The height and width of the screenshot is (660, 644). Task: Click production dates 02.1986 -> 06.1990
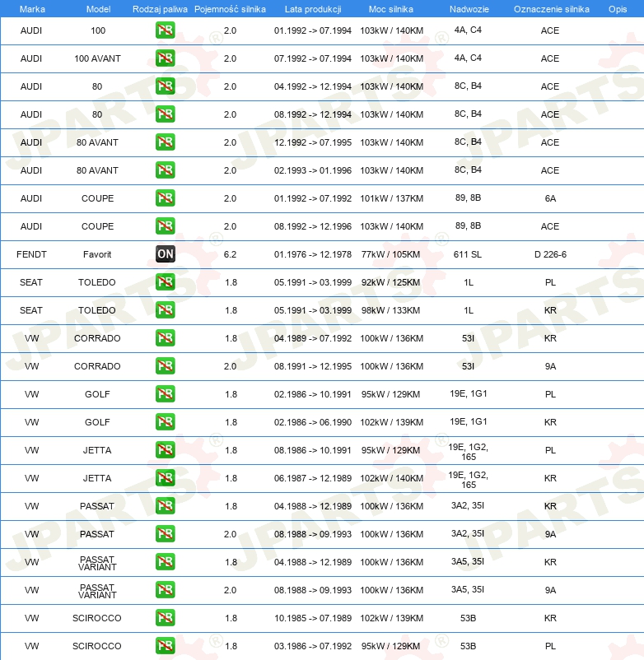point(313,422)
